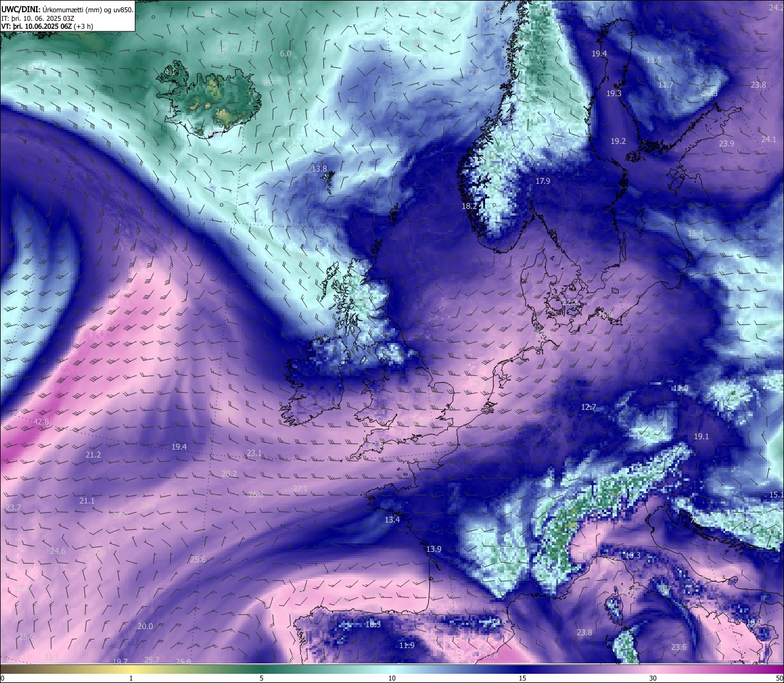Viewport: 784px width, 683px height.
Task: Click the 15 tick on the color scale
Action: (522, 678)
